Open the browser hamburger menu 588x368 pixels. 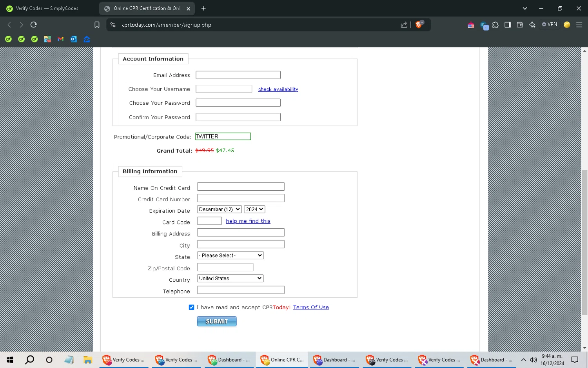click(x=579, y=25)
